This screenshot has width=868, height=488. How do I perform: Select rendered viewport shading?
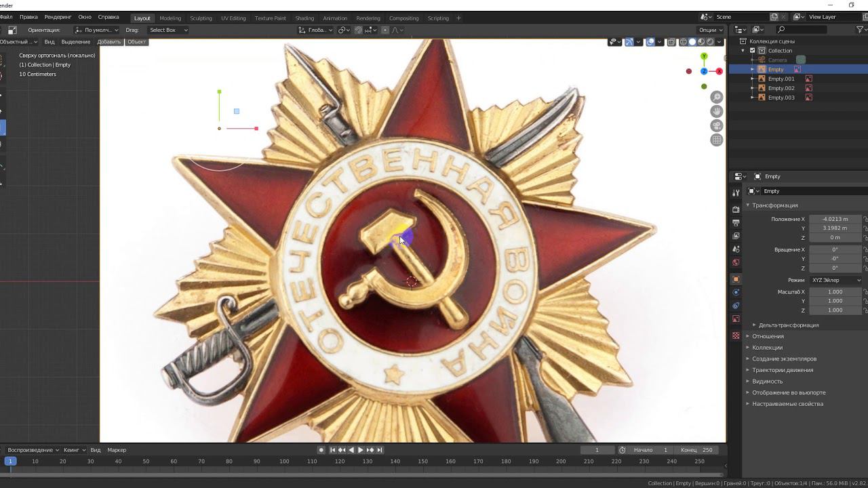coord(710,42)
